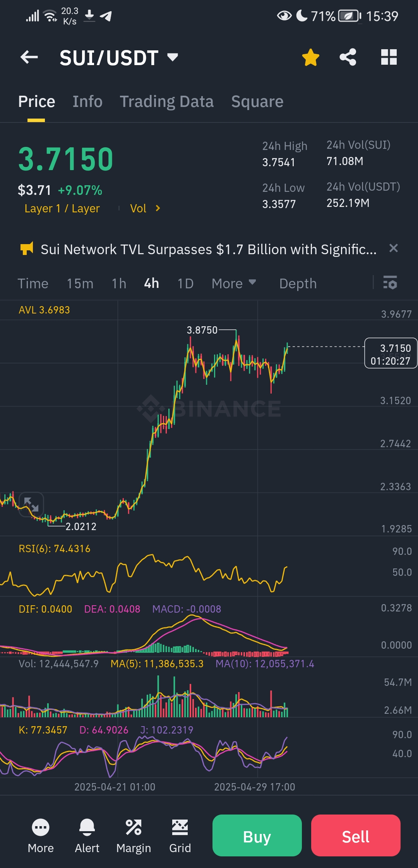Toggle the favorite star icon
Viewport: 418px width, 868px height.
click(310, 57)
